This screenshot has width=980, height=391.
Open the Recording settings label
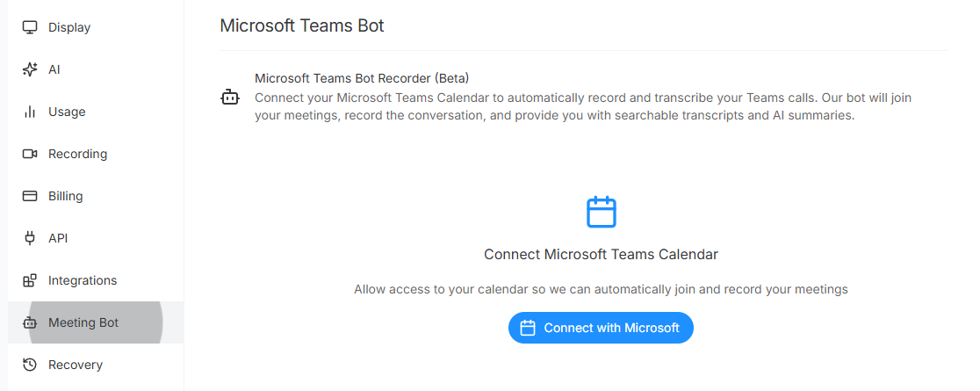77,154
